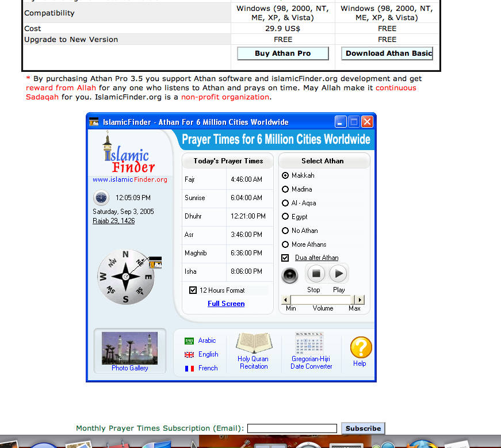Screen dimensions: 501x448
Task: Click the Qibla compass dial
Action: [x=125, y=277]
